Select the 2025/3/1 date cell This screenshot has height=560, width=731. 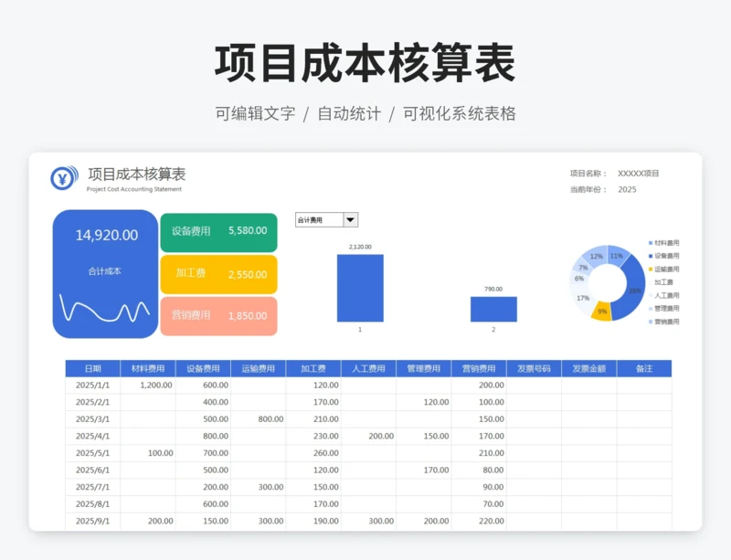click(93, 419)
